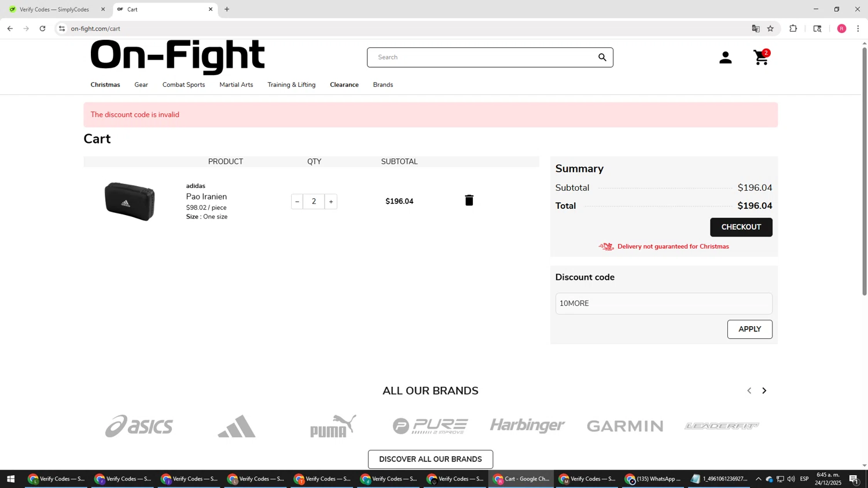
Task: Click the discount code field containing 10MORE
Action: click(664, 304)
